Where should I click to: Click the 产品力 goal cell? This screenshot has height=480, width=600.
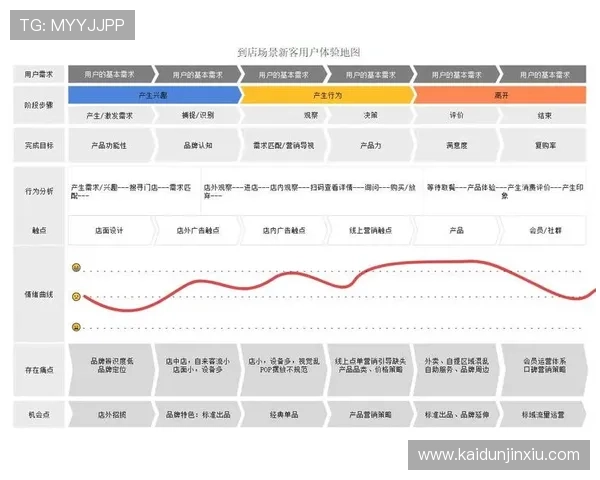[x=370, y=145]
